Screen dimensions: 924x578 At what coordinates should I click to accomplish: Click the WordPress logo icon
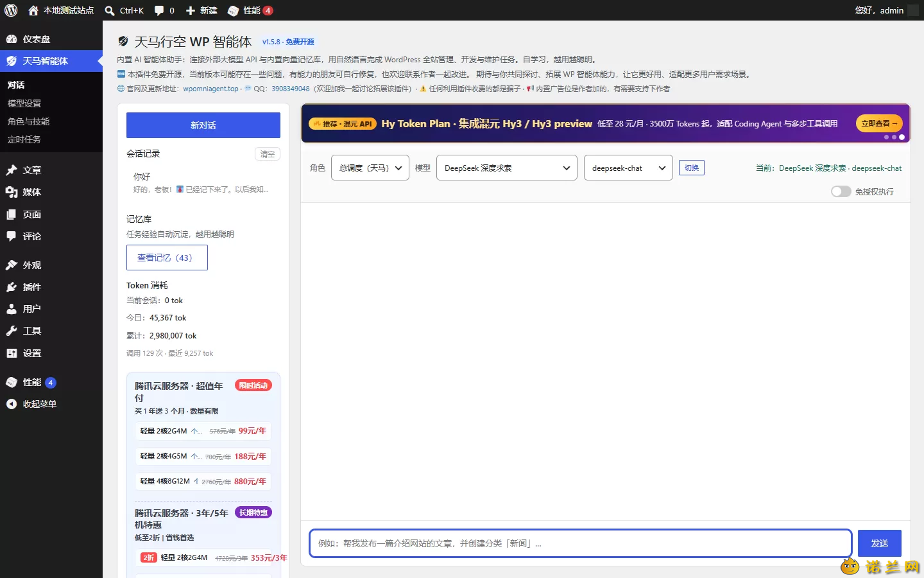[11, 10]
